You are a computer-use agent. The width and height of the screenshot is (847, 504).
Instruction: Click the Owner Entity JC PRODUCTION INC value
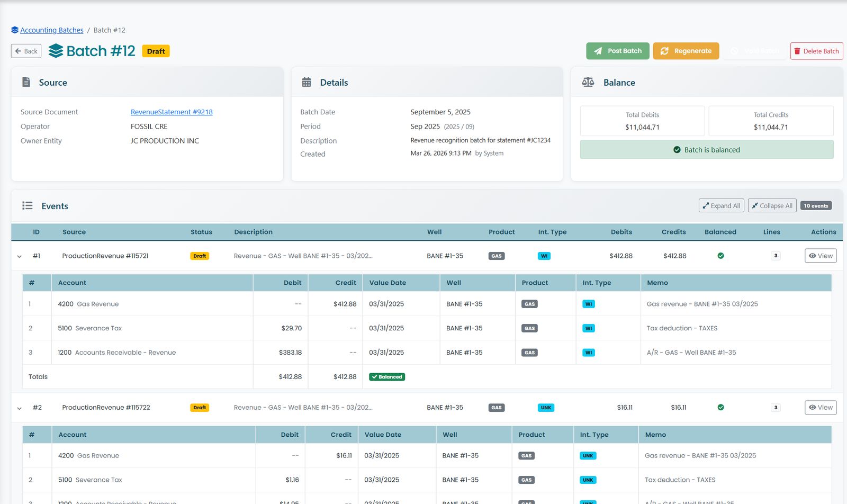pyautogui.click(x=165, y=141)
